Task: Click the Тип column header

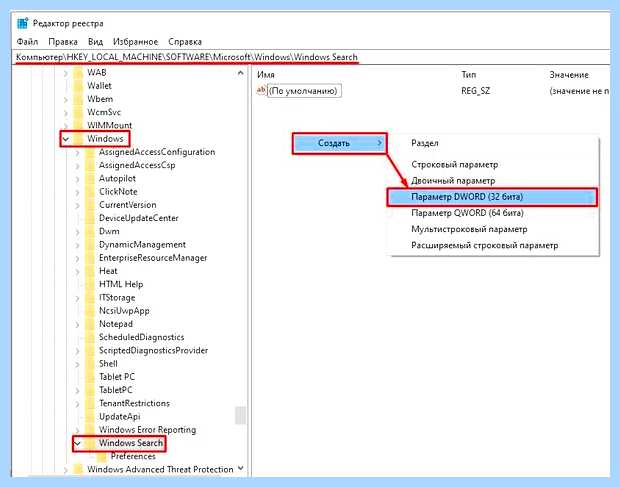Action: point(469,75)
